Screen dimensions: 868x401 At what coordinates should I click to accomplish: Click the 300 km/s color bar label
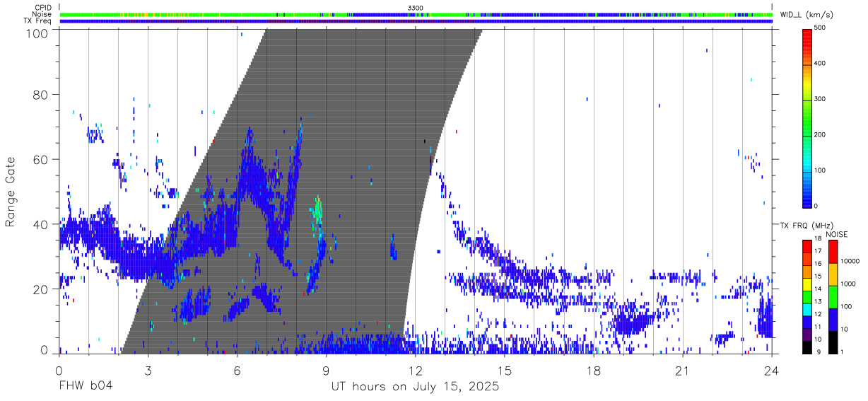point(821,99)
